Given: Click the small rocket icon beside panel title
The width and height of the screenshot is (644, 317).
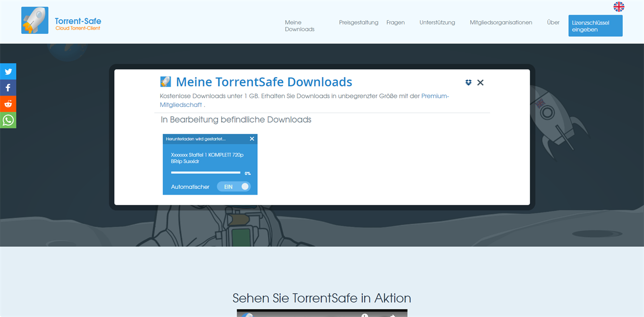Looking at the screenshot, I should [165, 82].
